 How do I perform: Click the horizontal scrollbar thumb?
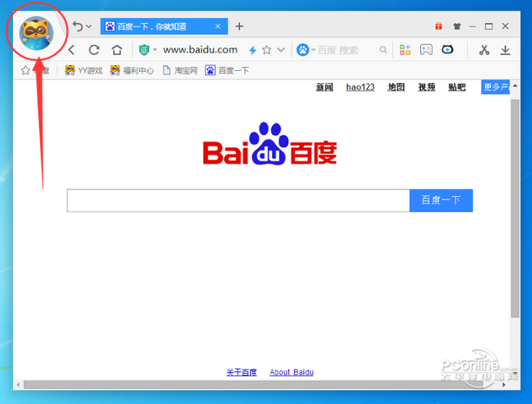(253, 385)
